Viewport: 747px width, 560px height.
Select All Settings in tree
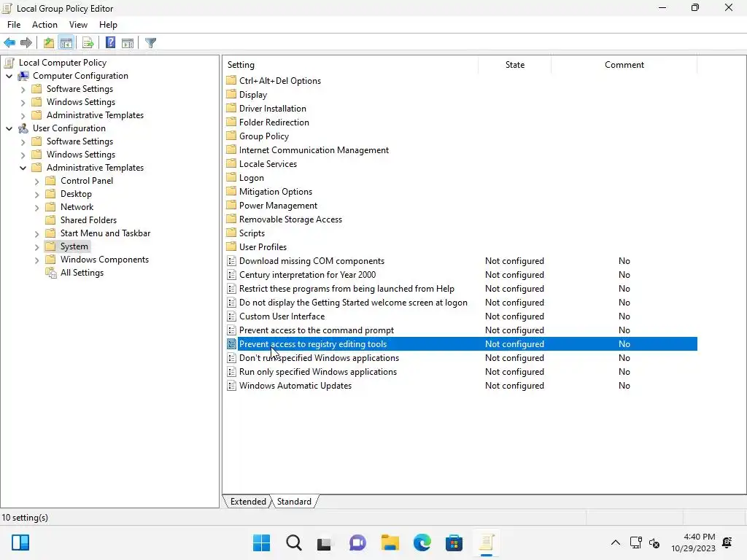[x=82, y=273]
